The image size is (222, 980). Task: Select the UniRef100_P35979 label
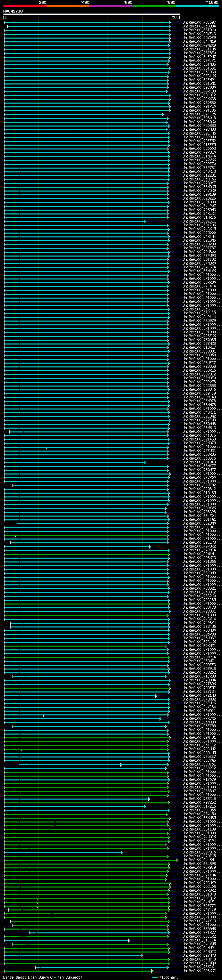coord(199,321)
